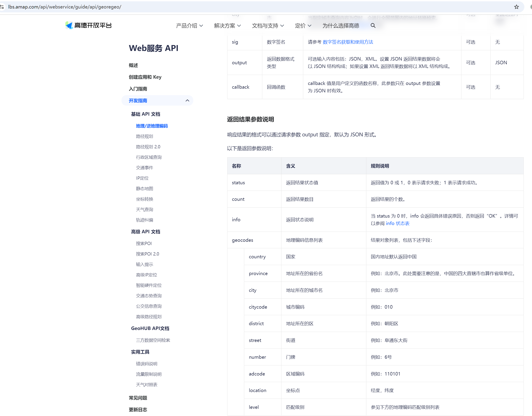Select 路径规划 2.0 in sidebar

click(x=148, y=147)
